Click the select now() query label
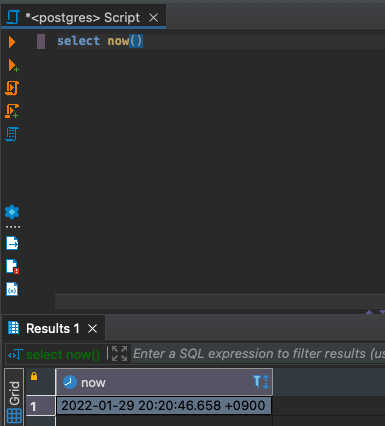The width and height of the screenshot is (385, 426). coord(63,354)
